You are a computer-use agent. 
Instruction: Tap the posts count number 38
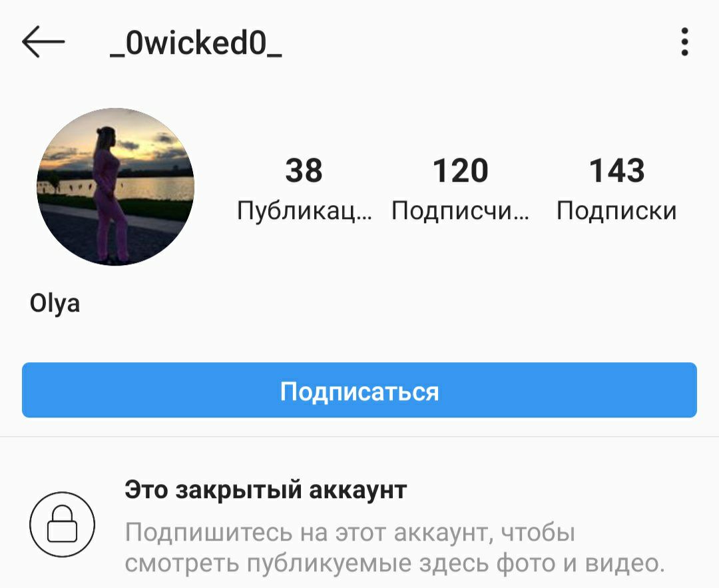click(x=304, y=170)
